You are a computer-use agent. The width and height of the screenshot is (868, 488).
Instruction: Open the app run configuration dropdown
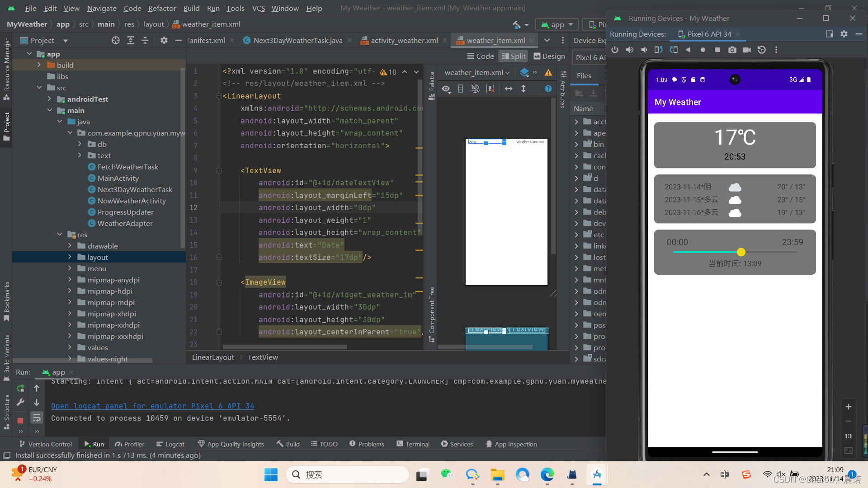pos(557,24)
